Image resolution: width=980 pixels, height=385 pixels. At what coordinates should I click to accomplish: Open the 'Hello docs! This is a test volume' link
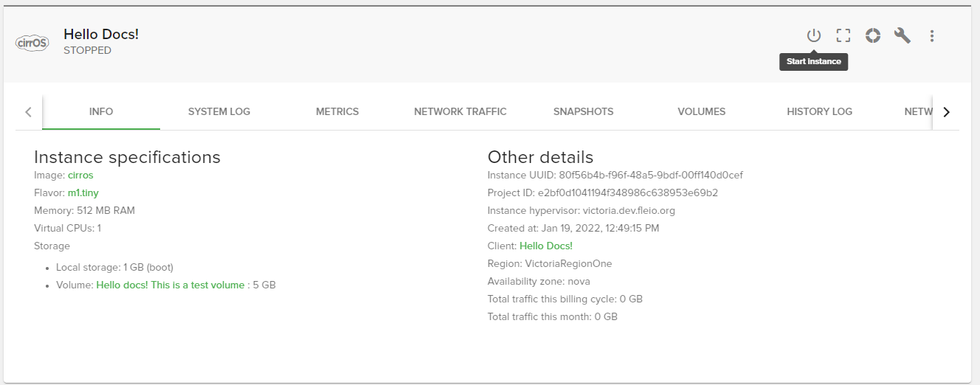(170, 285)
